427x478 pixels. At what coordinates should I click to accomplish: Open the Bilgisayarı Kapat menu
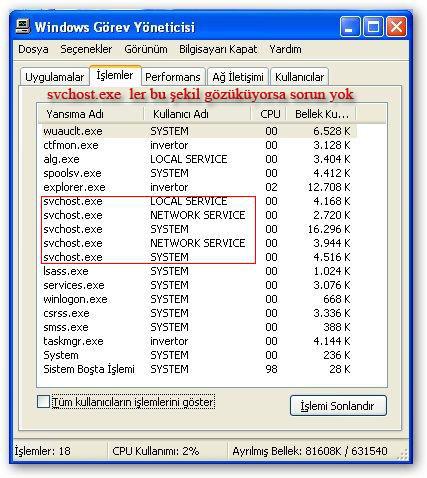[218, 49]
